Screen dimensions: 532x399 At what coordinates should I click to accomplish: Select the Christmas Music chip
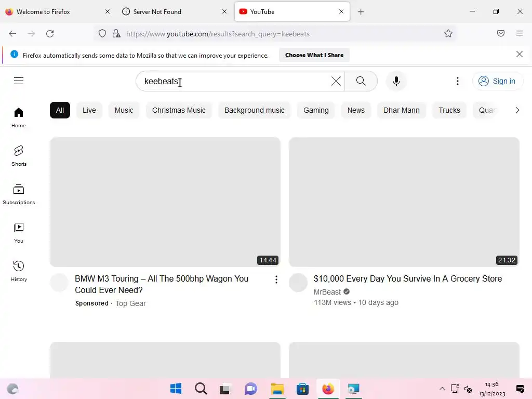tap(179, 110)
